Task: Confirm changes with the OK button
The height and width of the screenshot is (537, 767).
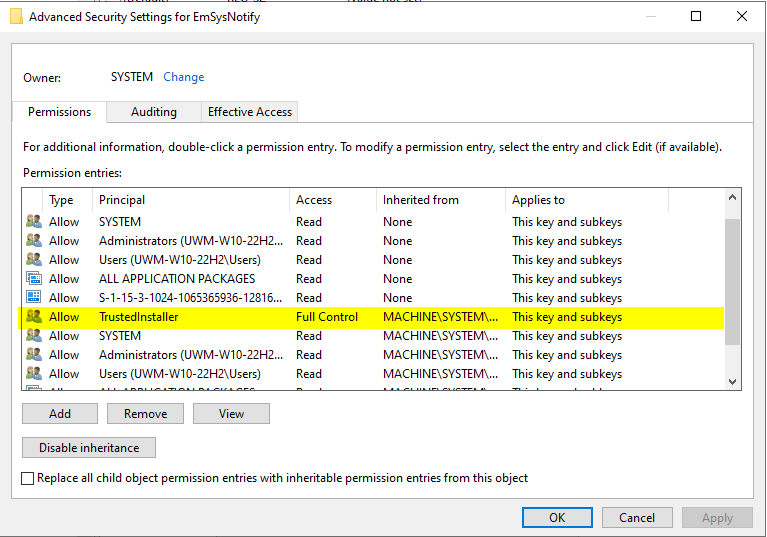Action: pyautogui.click(x=556, y=518)
